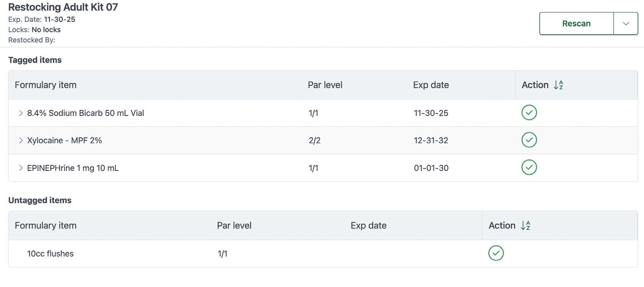Select the Xylocaine - MPF 2% item name

pyautogui.click(x=64, y=140)
